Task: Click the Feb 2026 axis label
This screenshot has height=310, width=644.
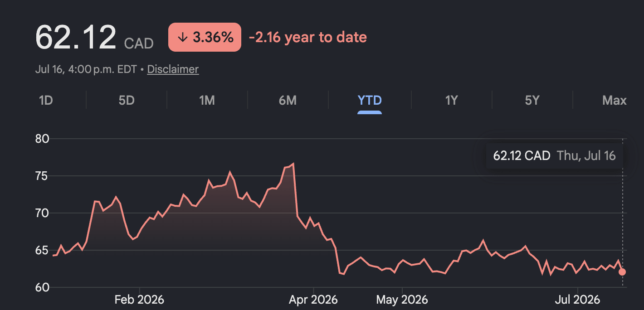Action: [x=139, y=300]
